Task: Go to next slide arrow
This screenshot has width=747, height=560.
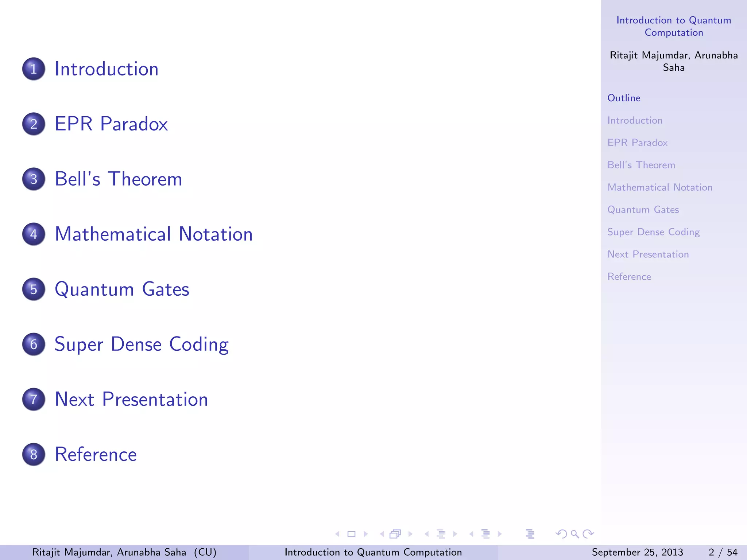Action: tap(365, 534)
